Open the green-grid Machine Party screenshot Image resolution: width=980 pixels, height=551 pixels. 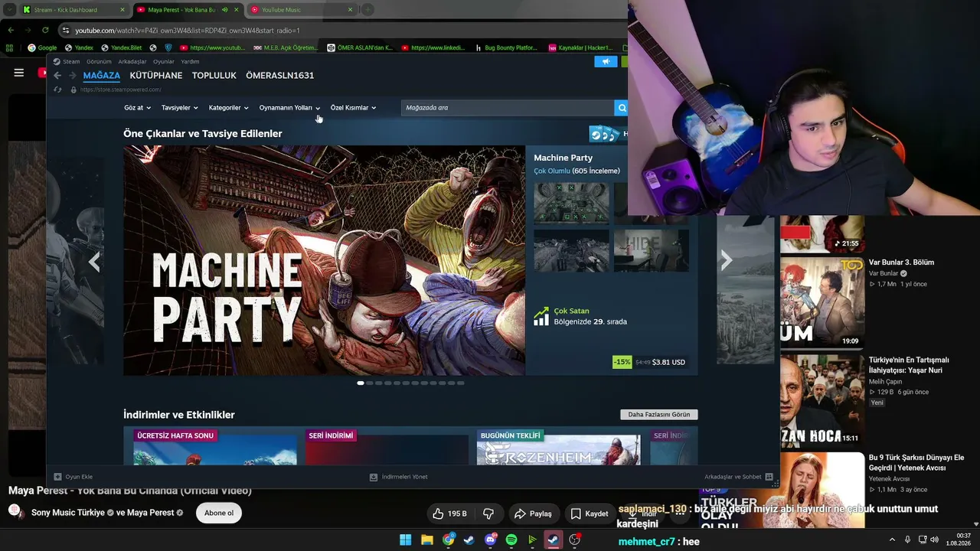coord(571,203)
